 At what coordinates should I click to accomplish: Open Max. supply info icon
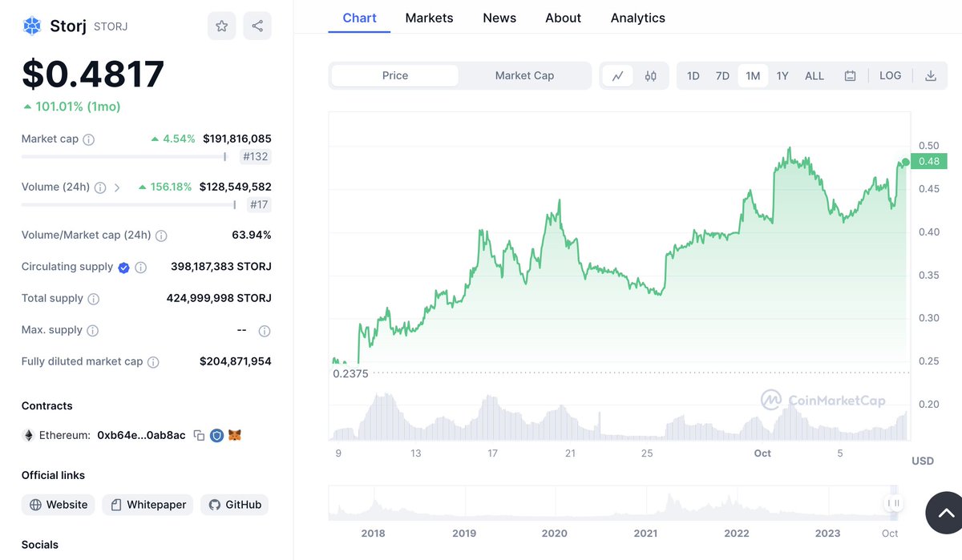[x=92, y=331]
